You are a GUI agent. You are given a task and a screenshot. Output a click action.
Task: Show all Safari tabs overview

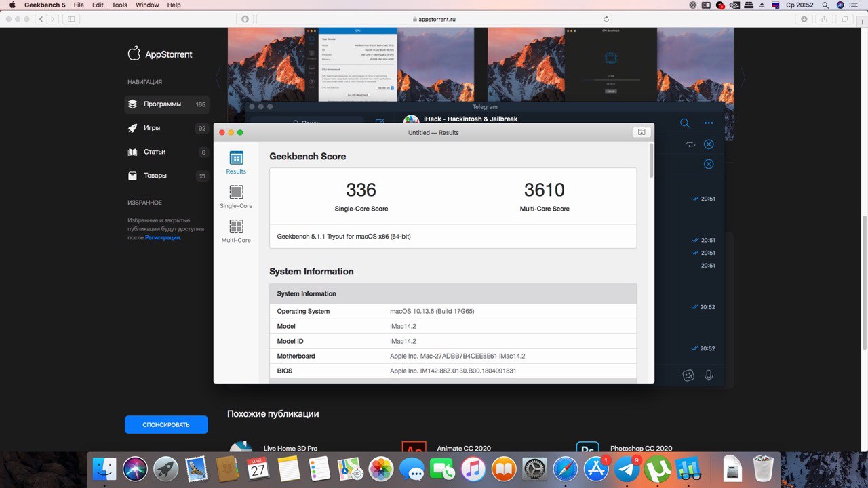click(x=845, y=19)
